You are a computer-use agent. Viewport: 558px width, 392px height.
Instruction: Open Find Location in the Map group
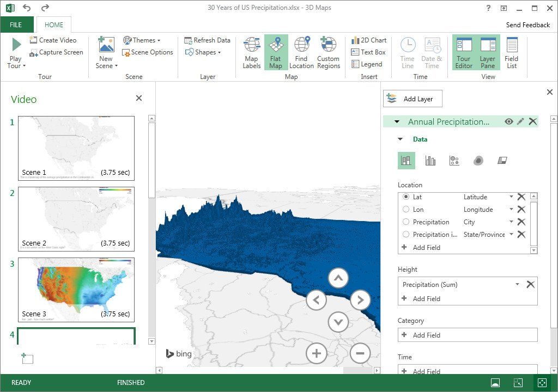301,52
